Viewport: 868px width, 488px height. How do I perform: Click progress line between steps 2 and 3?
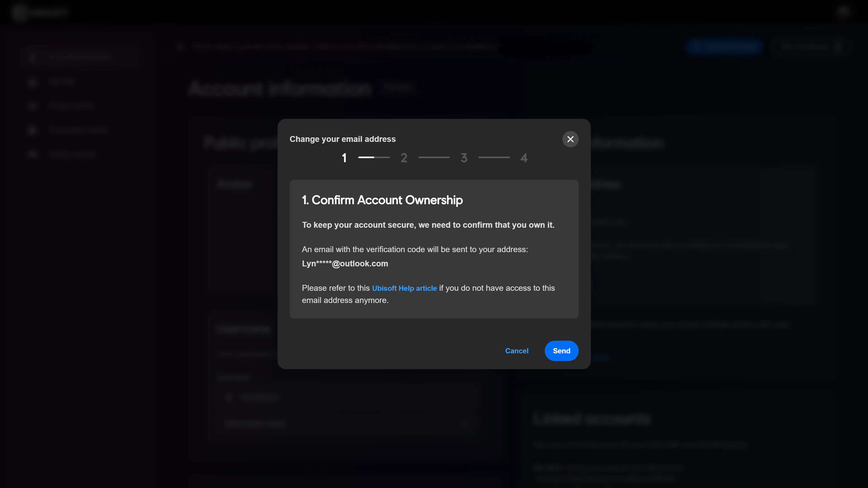tap(434, 157)
